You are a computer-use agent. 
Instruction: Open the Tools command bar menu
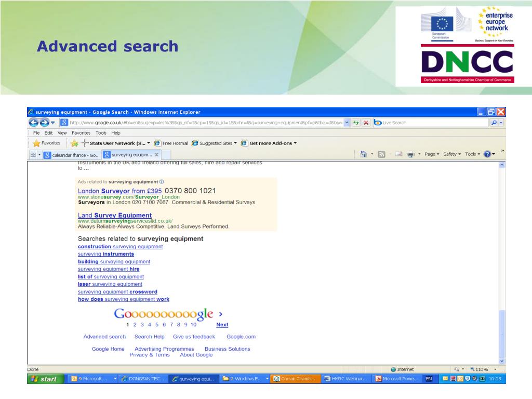[472, 154]
